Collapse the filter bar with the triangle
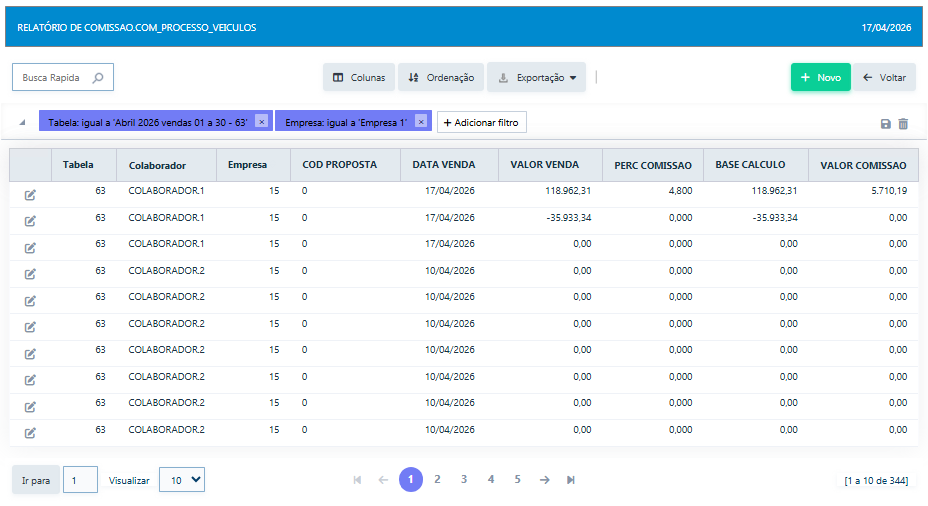Viewport: 928px width, 506px height. click(x=22, y=123)
